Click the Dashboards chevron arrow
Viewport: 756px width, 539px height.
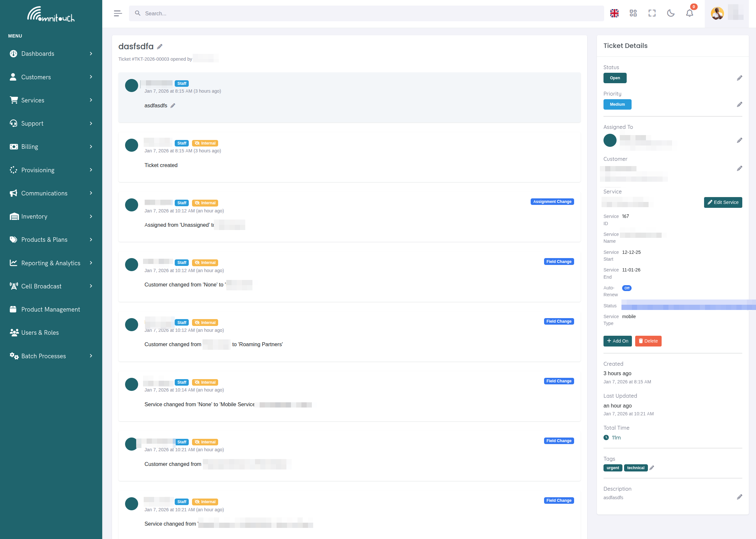click(x=91, y=54)
